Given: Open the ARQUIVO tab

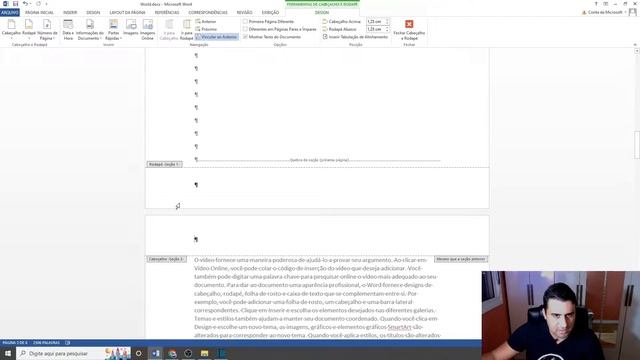Looking at the screenshot, I should [10, 13].
